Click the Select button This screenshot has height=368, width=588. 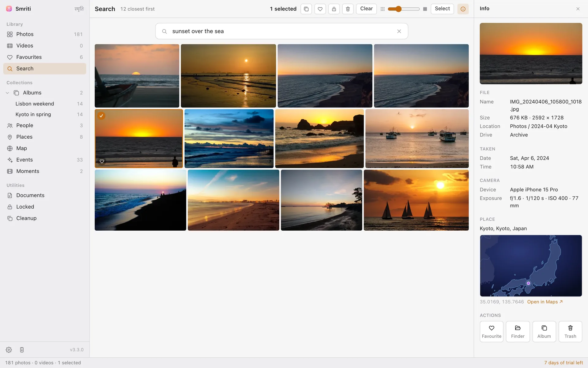(x=442, y=9)
